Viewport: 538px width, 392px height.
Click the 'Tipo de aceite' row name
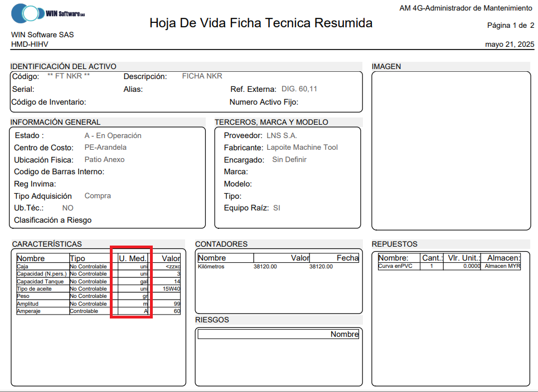(x=34, y=289)
